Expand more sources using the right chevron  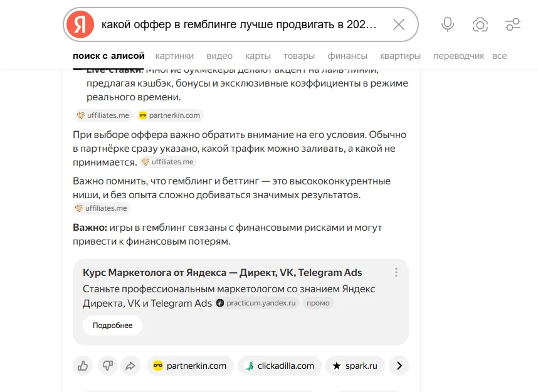tap(399, 366)
